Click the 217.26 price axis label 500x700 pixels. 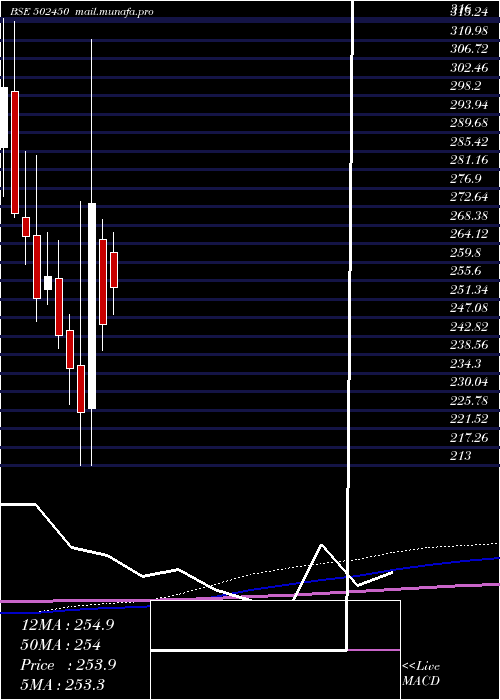469,438
